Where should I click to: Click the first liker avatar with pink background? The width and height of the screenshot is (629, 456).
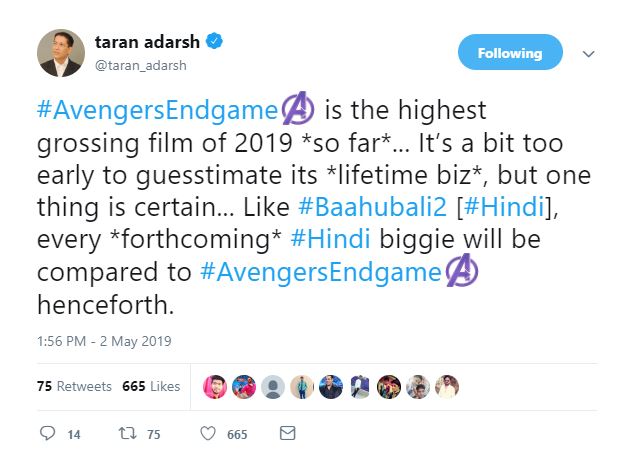(x=215, y=387)
